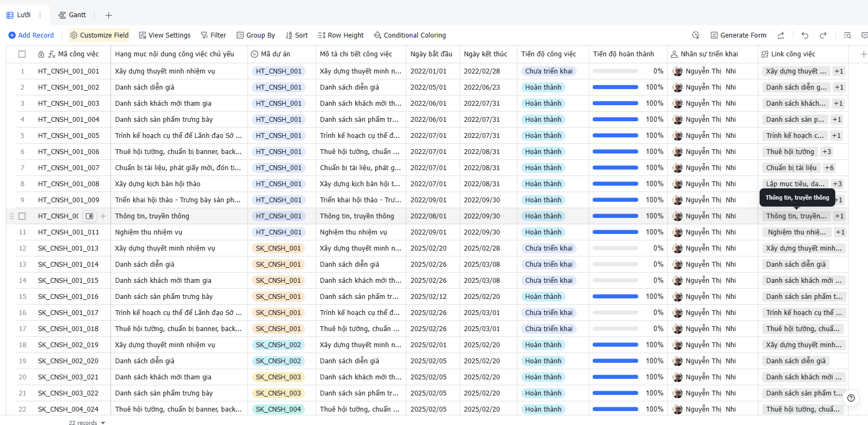Image resolution: width=868 pixels, height=425 pixels.
Task: Open the Filter menu
Action: 214,35
